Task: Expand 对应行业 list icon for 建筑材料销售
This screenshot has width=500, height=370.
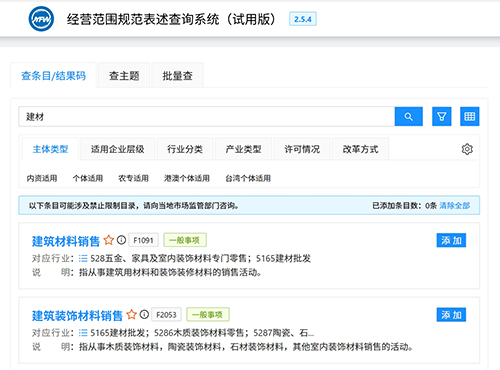Action: pos(83,258)
